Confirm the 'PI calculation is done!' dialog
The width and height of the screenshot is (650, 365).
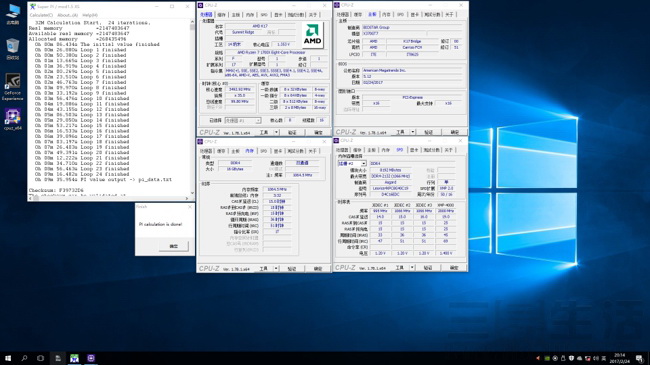174,246
